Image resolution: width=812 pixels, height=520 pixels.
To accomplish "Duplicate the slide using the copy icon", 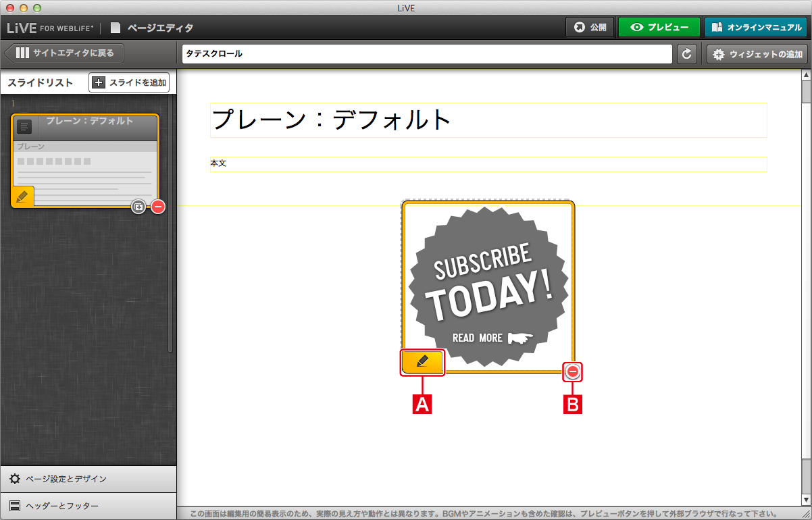I will [x=138, y=207].
